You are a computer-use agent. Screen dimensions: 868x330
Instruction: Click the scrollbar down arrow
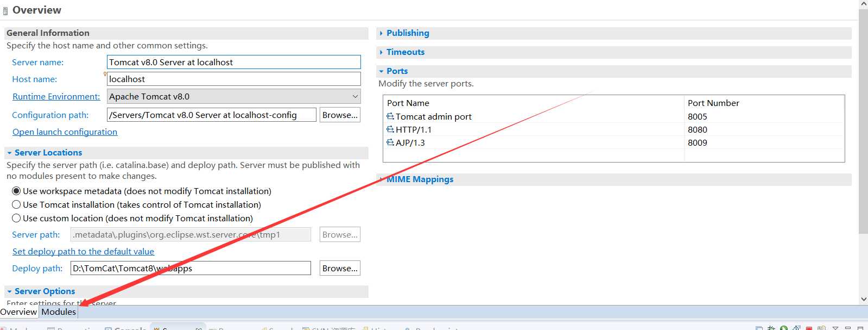coord(863,299)
